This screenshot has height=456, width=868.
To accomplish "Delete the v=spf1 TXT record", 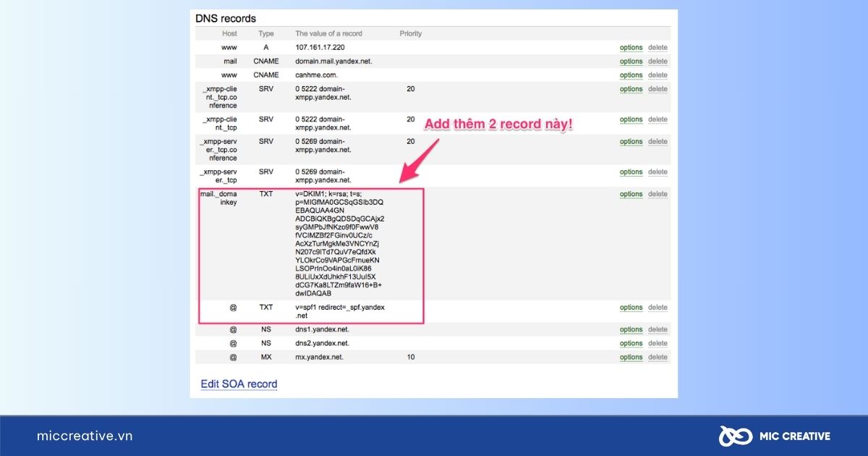I will click(658, 308).
